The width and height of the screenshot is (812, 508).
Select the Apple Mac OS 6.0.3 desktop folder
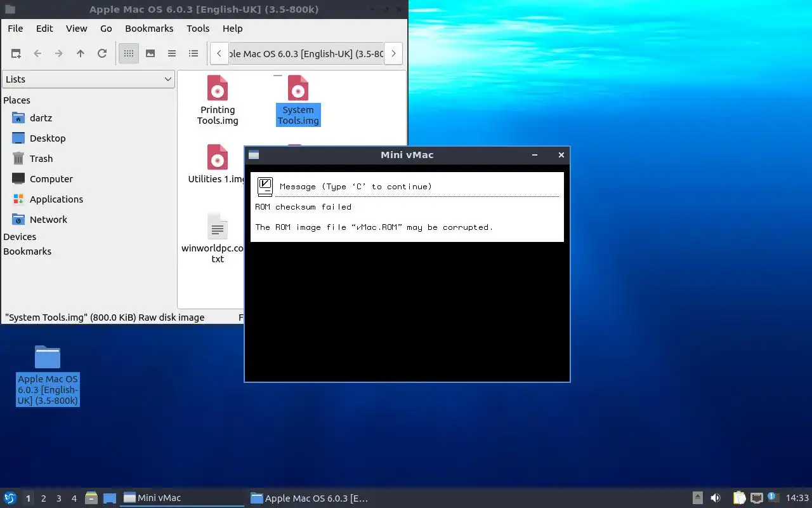point(48,375)
